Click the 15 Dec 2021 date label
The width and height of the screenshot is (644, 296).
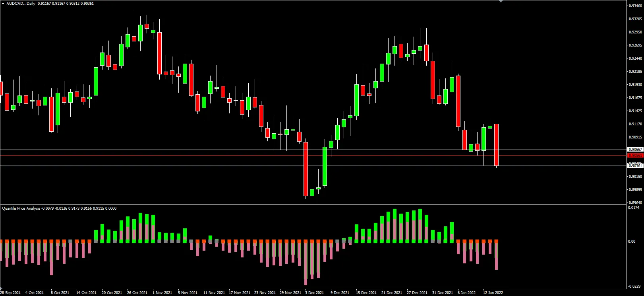366,293
